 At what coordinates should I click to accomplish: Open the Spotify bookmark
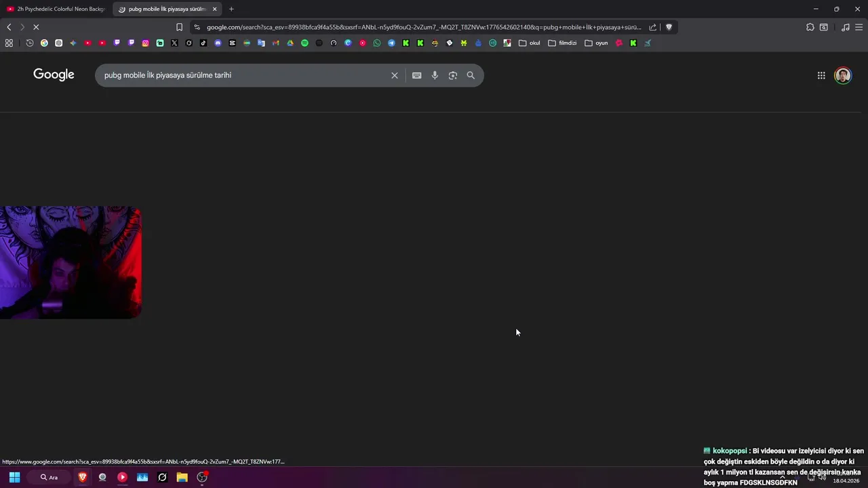pyautogui.click(x=304, y=43)
